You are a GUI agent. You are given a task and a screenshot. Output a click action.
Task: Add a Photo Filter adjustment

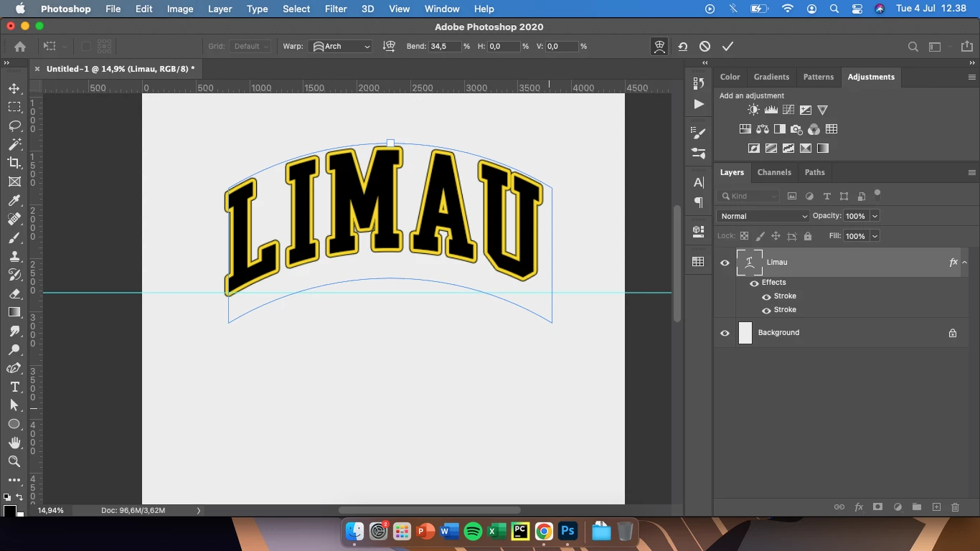(796, 129)
